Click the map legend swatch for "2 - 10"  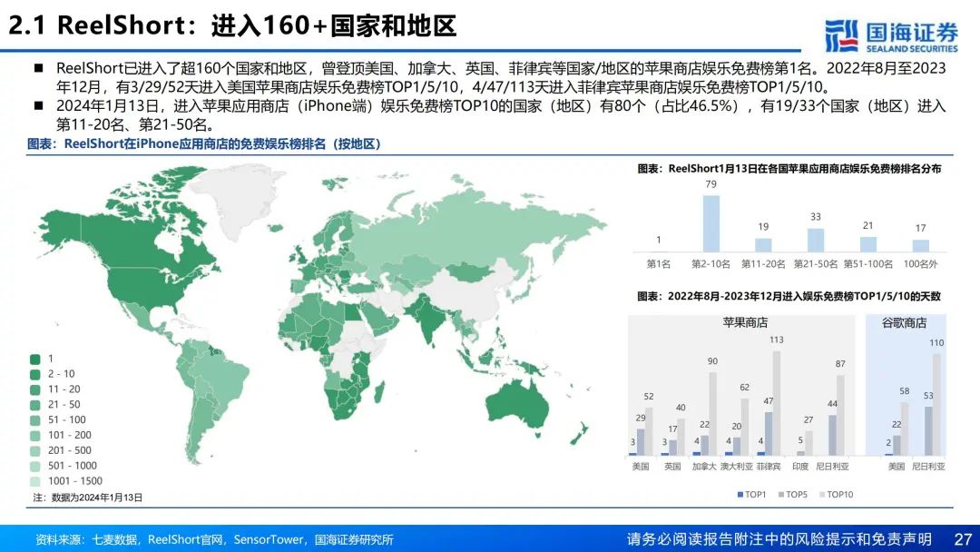(x=35, y=374)
